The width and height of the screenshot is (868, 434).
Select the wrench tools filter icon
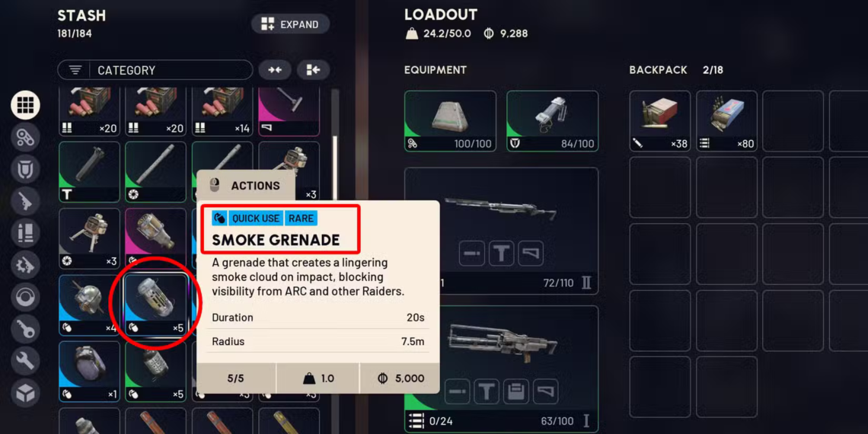(x=25, y=361)
